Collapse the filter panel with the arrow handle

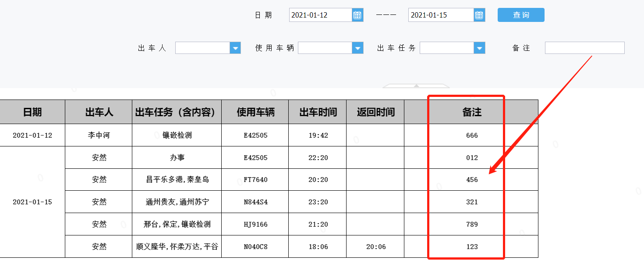click(x=416, y=85)
